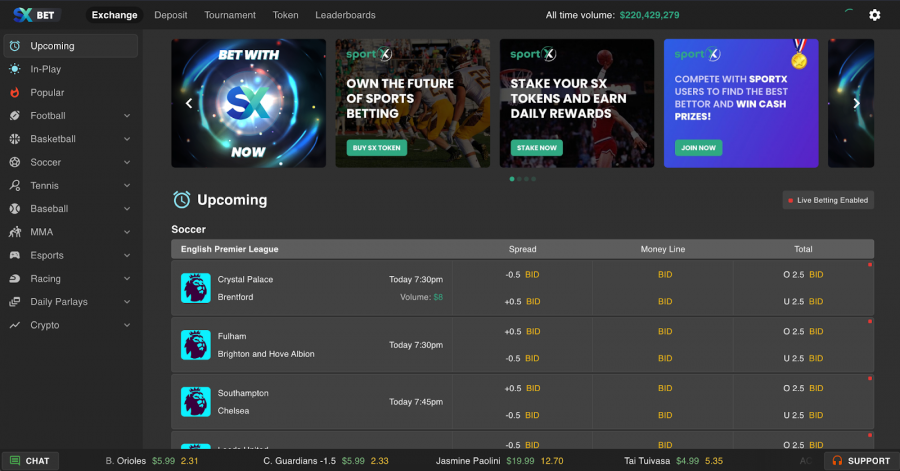Bid on Southampton money line

click(x=665, y=388)
